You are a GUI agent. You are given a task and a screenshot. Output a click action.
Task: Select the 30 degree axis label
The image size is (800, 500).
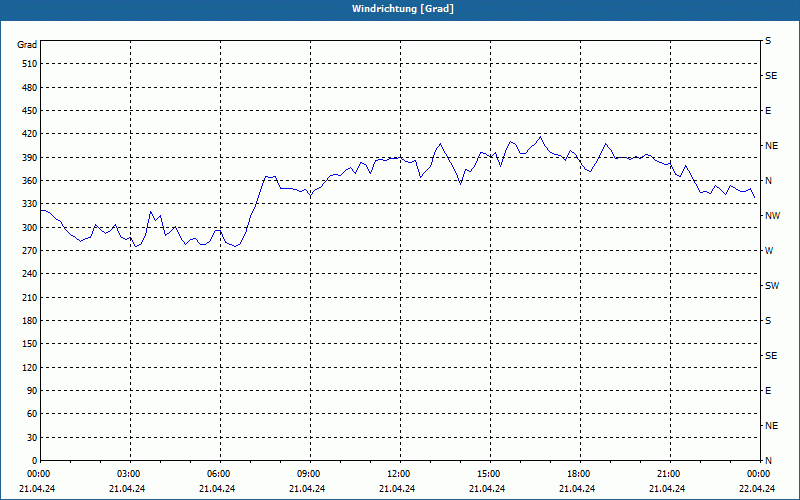coord(32,438)
